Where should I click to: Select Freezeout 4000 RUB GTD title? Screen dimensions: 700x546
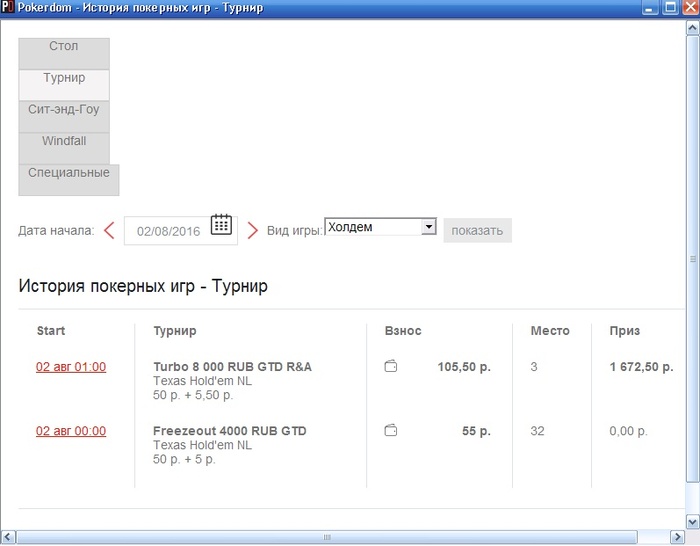click(x=229, y=431)
